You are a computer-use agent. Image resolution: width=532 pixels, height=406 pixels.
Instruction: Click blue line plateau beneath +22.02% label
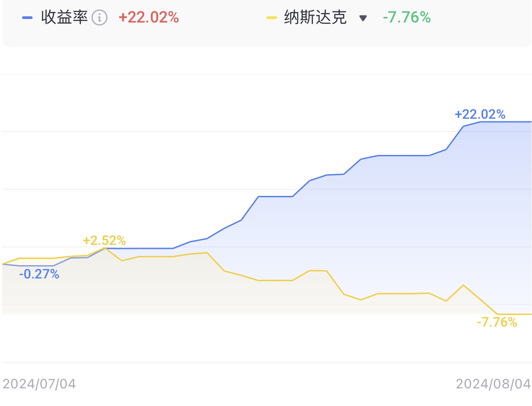[x=506, y=121]
